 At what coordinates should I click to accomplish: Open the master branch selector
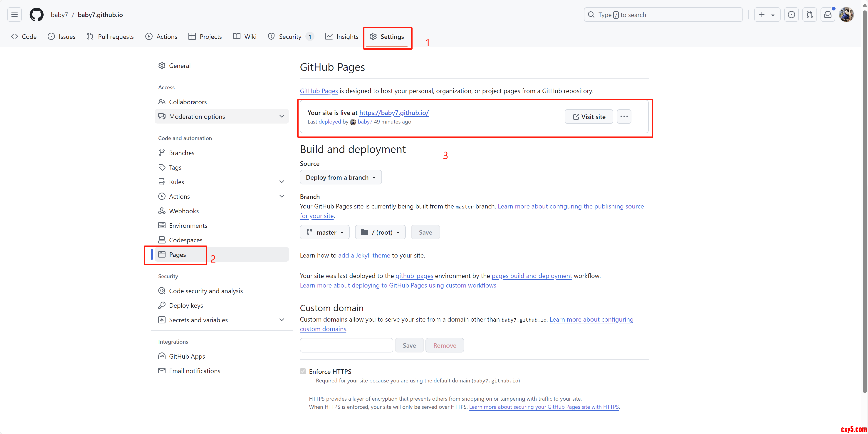coord(324,232)
